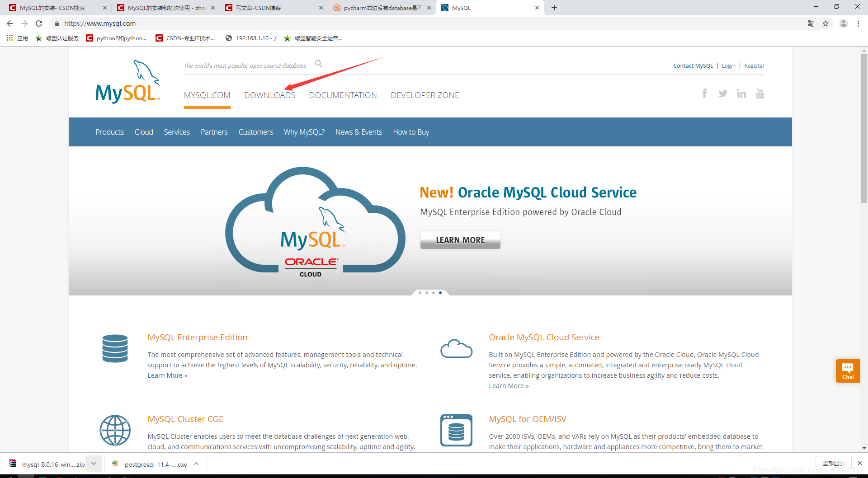Open the Oracle MySQL Cloud Service heading link
The image size is (868, 478).
coord(544,337)
